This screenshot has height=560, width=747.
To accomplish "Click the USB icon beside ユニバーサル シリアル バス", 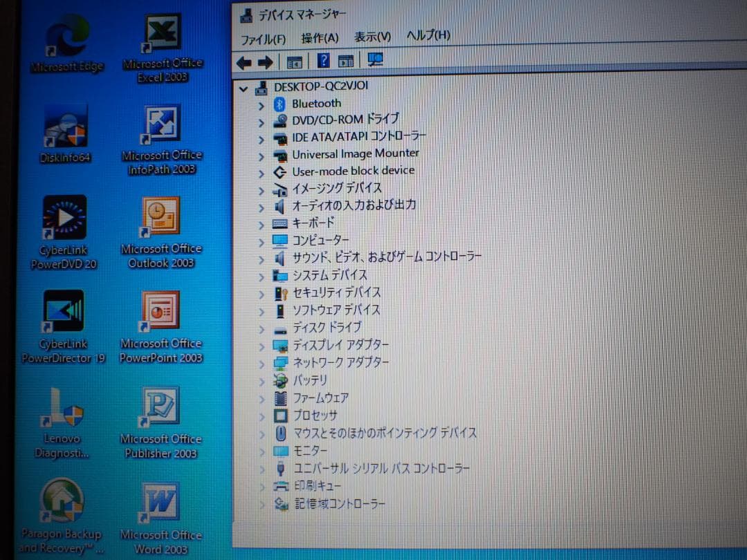I will 281,469.
